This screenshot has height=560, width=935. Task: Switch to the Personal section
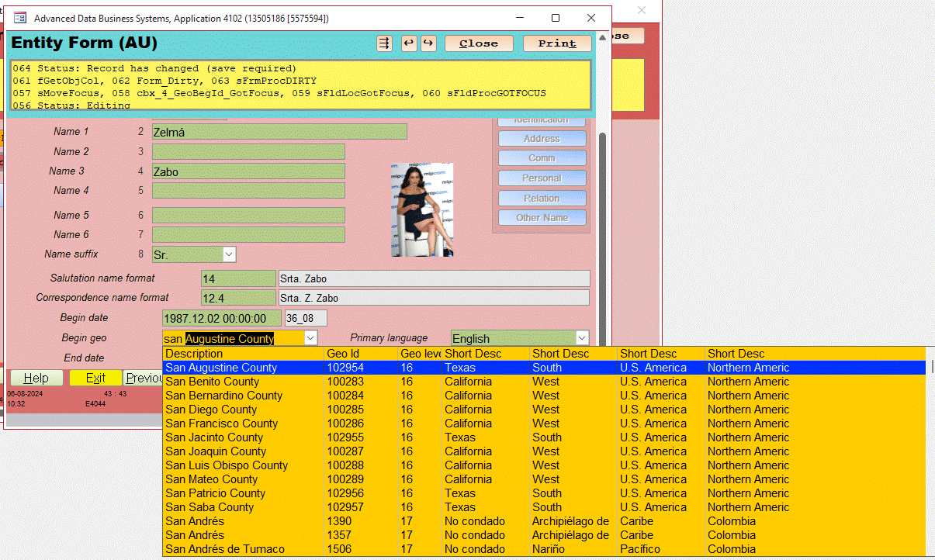click(542, 178)
